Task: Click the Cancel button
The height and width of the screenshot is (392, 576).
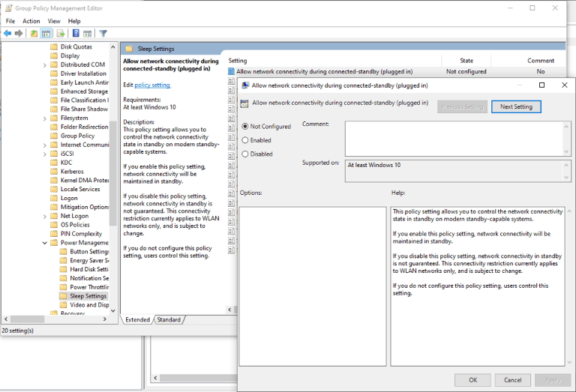Action: pos(512,380)
